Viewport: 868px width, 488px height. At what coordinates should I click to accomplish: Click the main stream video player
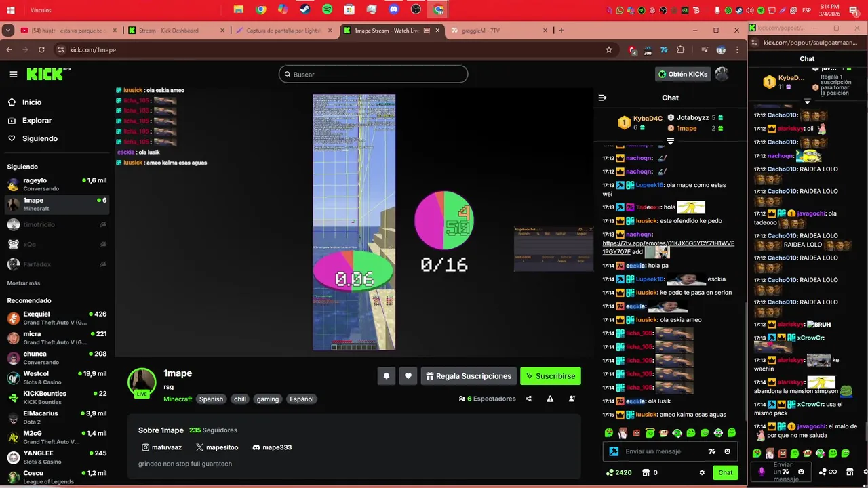click(x=354, y=222)
